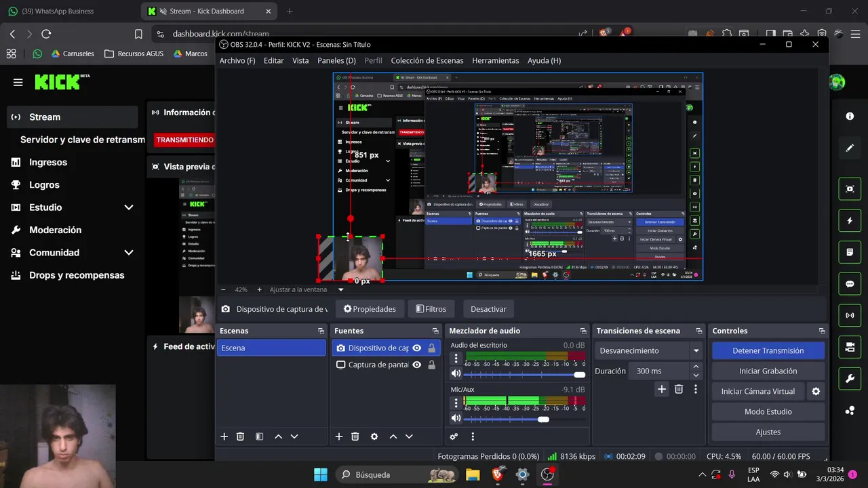Screen dimensions: 868x488
Task: Expand Comunidad section in Kick sidebar
Action: point(128,252)
